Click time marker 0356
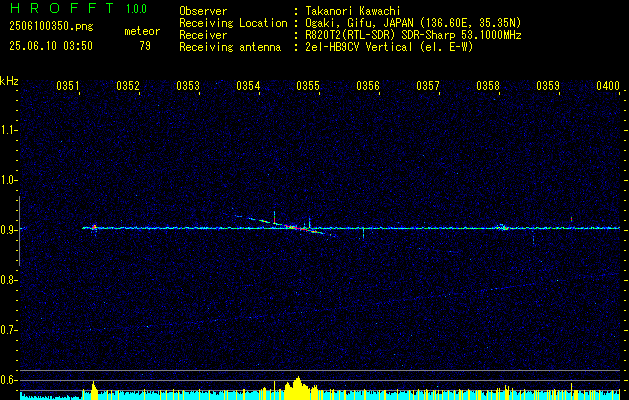Image resolution: width=629 pixels, height=400 pixels. point(368,85)
